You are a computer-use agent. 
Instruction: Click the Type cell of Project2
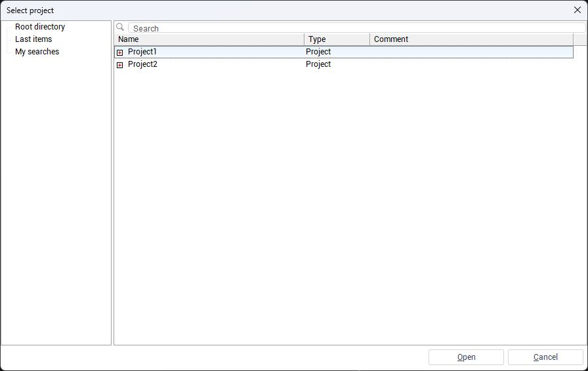click(318, 64)
